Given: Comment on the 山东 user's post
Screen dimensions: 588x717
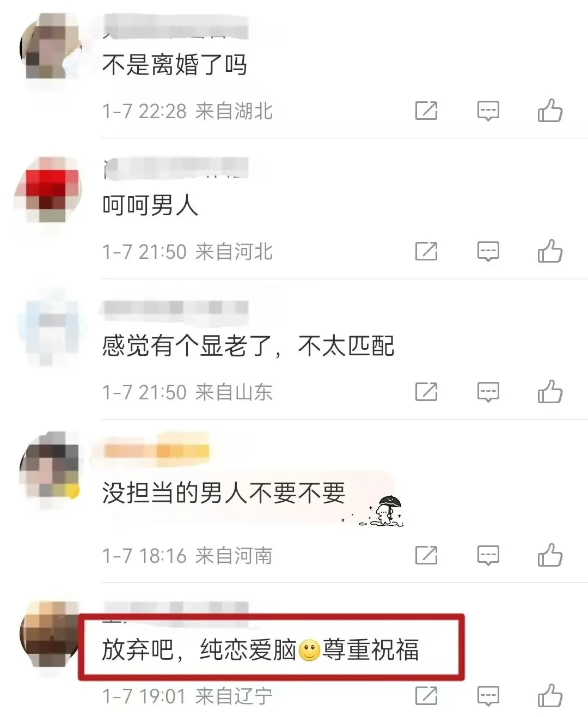Looking at the screenshot, I should pyautogui.click(x=488, y=392).
